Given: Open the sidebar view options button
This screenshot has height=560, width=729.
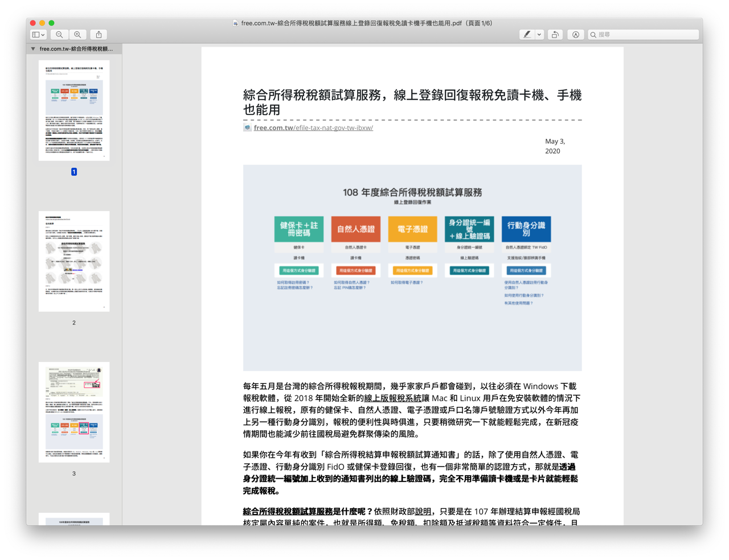Looking at the screenshot, I should click(39, 35).
